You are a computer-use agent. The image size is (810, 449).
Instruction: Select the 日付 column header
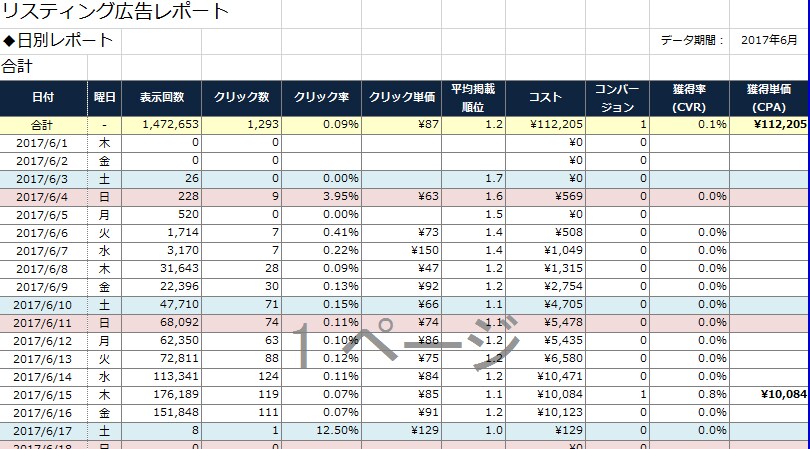(x=43, y=98)
